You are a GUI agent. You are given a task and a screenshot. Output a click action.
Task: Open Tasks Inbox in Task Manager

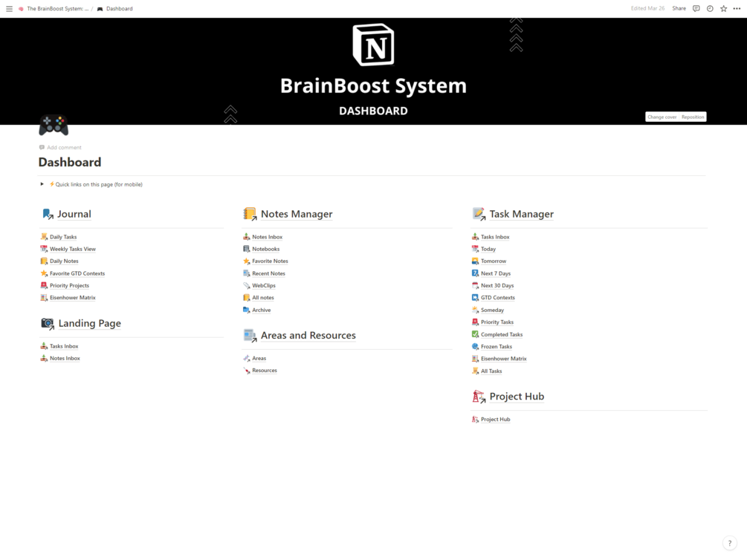[x=495, y=237]
